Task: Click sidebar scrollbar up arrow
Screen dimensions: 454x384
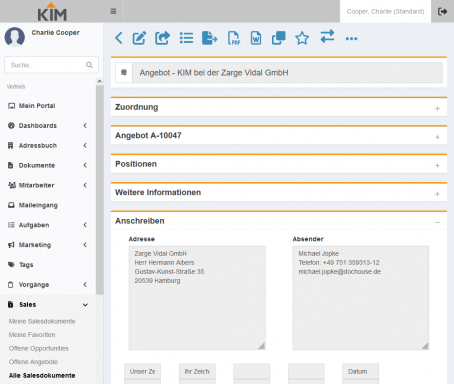Action: click(99, 81)
